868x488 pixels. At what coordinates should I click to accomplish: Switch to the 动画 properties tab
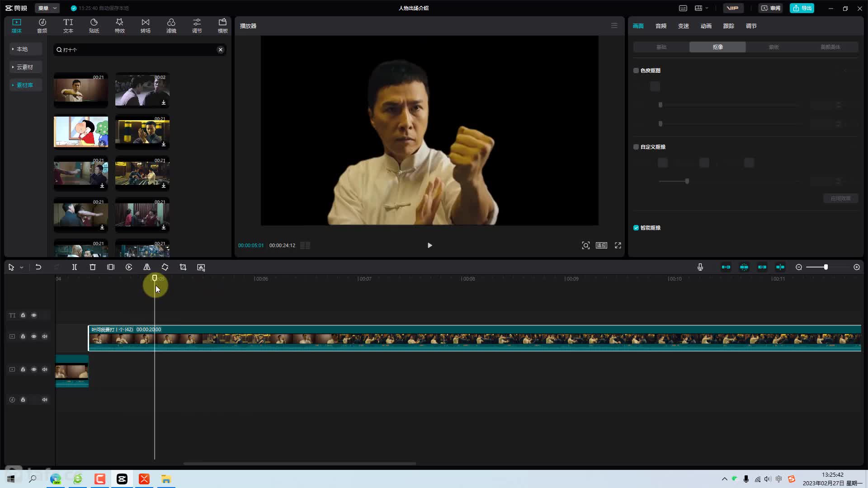(x=706, y=26)
